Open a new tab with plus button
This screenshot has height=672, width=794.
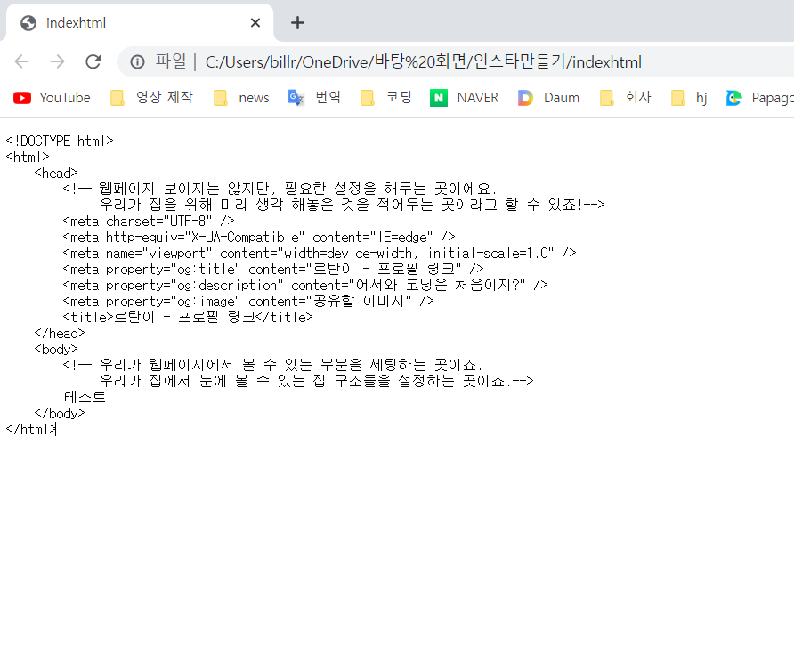click(x=297, y=23)
